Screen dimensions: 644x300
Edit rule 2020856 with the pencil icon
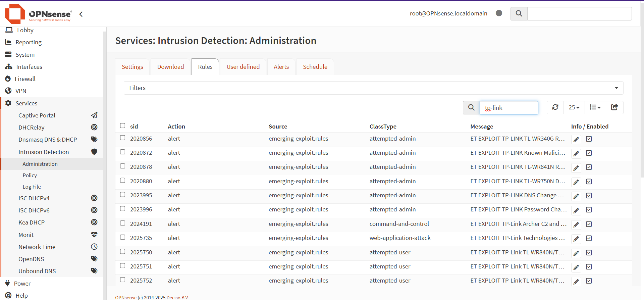576,140
